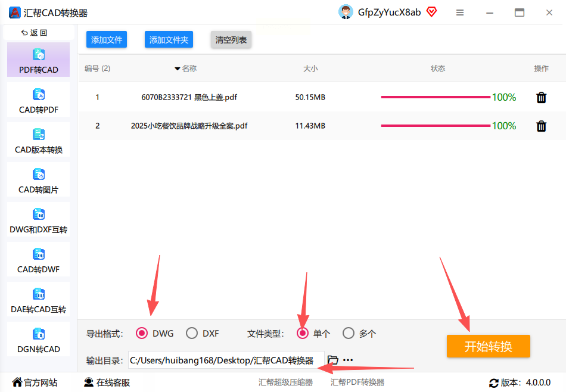This screenshot has height=392, width=566.
Task: Click the 清空列表 button
Action: pos(231,39)
